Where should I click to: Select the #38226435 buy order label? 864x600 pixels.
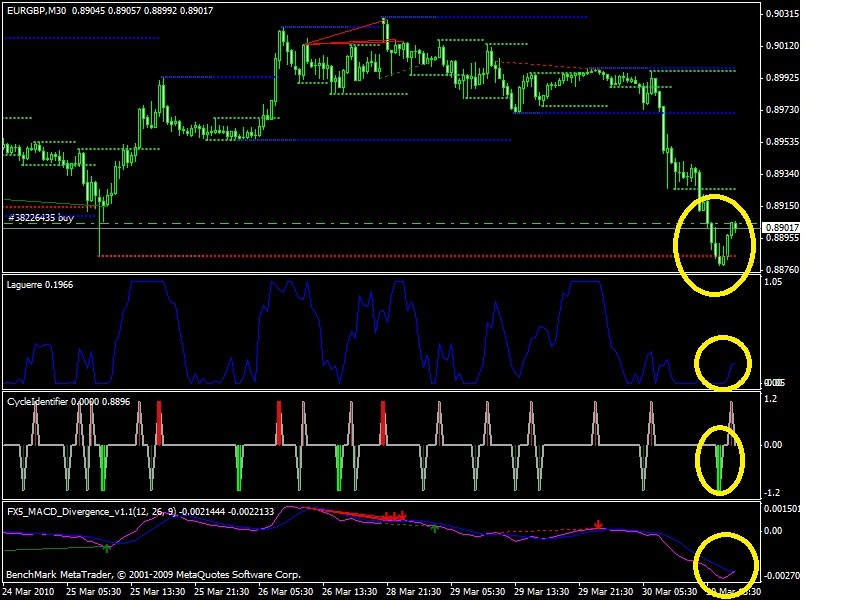tap(41, 218)
